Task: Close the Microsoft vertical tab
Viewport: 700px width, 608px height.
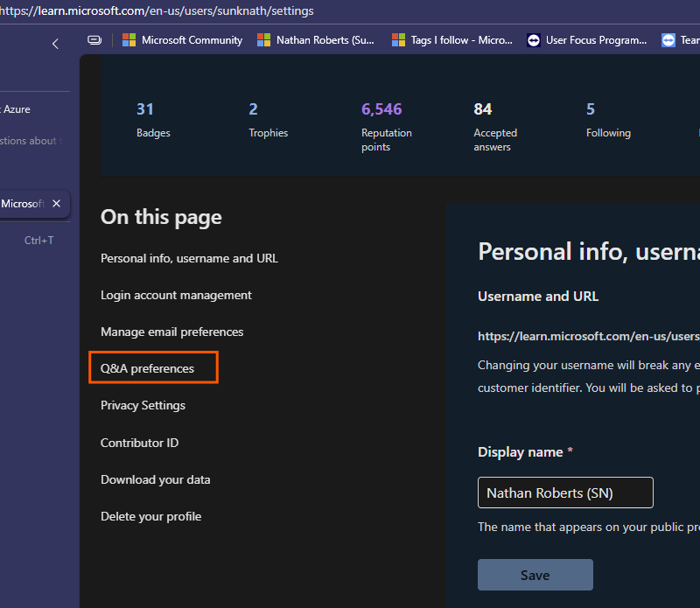Action: 56,204
